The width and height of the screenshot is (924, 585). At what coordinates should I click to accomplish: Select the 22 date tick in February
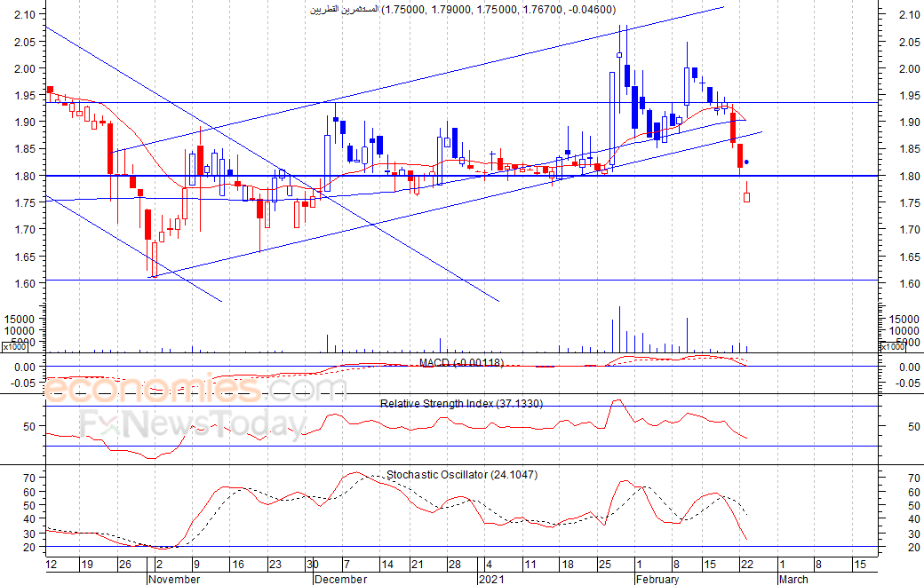click(748, 564)
